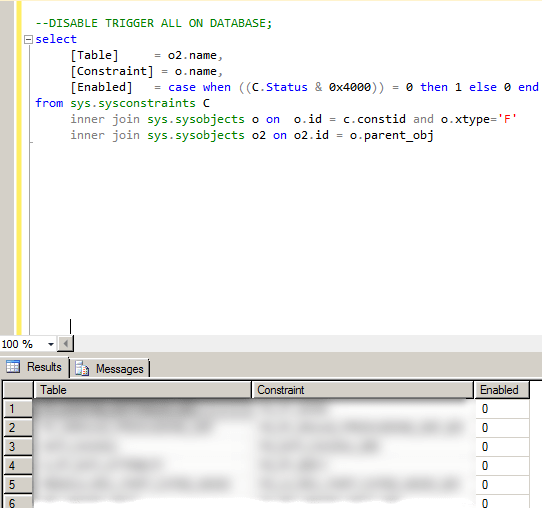Image resolution: width=542 pixels, height=508 pixels.
Task: Click the Messages tab icon
Action: point(82,368)
